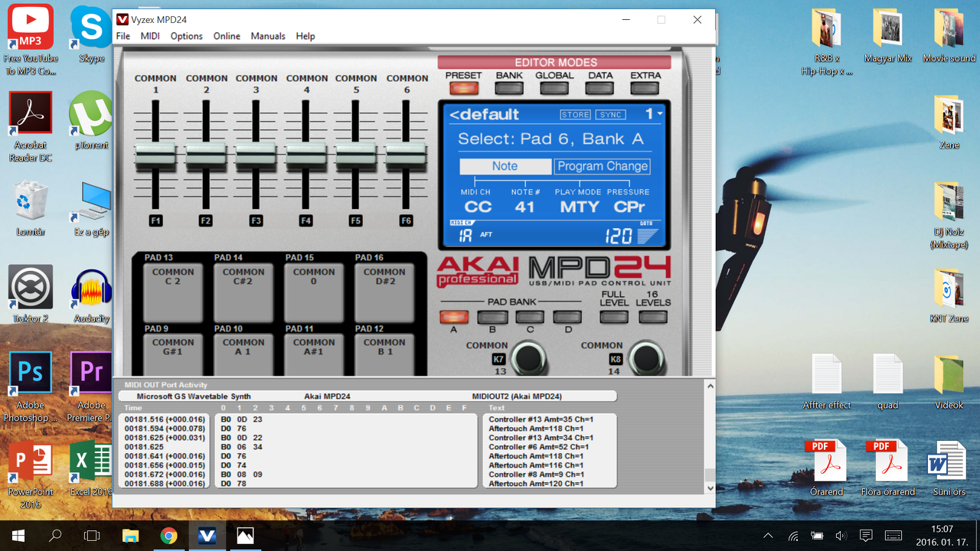Open the Affter effect file icon
This screenshot has height=551, width=980.
(827, 381)
